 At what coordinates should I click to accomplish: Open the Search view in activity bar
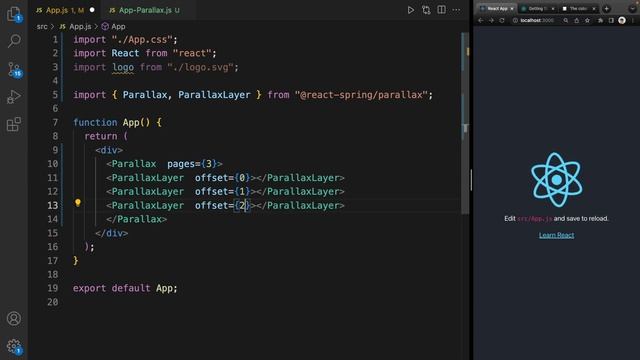pos(14,41)
